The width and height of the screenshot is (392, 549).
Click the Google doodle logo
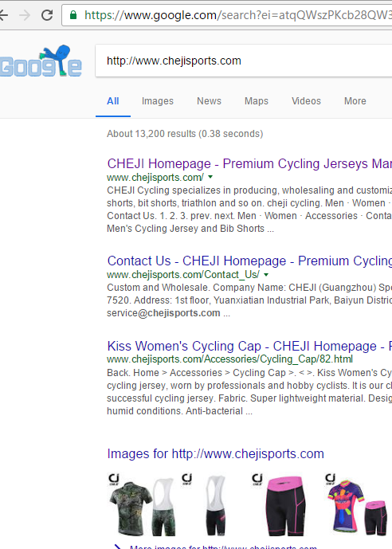(41, 61)
